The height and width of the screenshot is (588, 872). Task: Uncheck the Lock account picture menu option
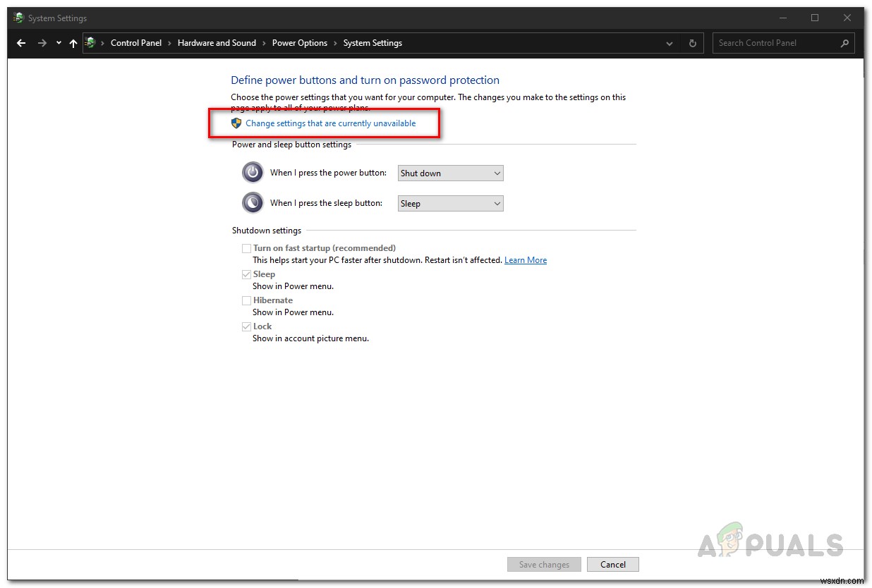[246, 326]
